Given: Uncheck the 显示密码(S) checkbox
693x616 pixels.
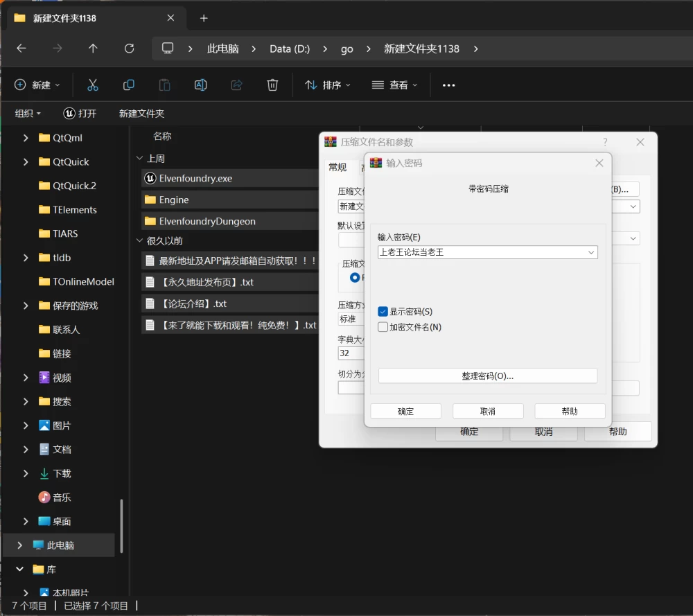Looking at the screenshot, I should [x=383, y=312].
